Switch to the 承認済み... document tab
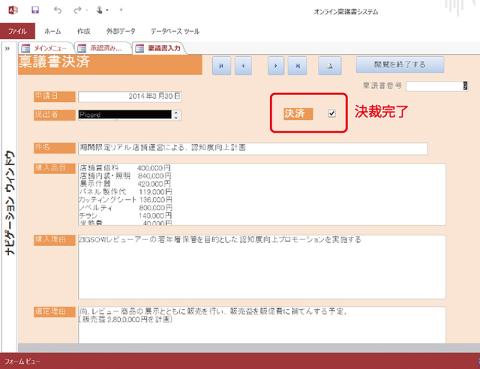Viewport: 480px width, 369px height. pos(103,48)
